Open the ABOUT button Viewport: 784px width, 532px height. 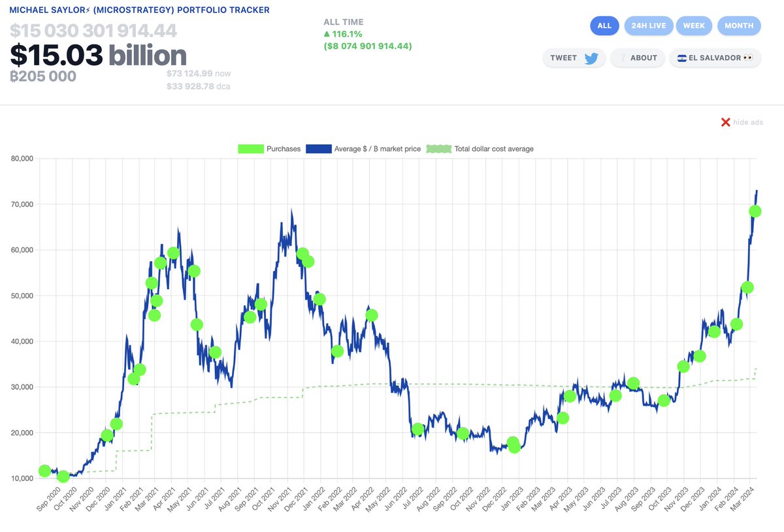point(638,58)
